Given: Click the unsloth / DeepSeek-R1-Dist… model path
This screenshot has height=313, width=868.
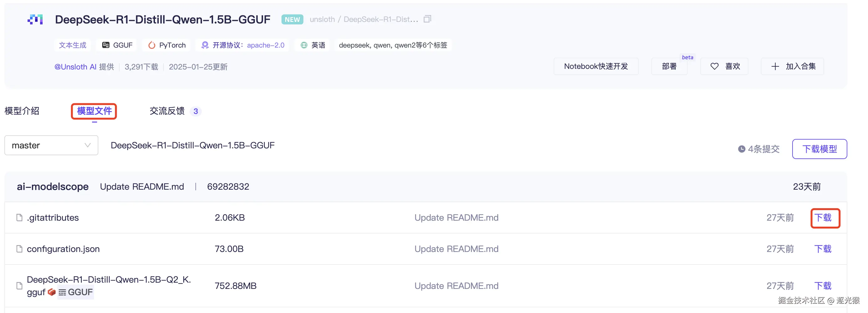Looking at the screenshot, I should 364,19.
